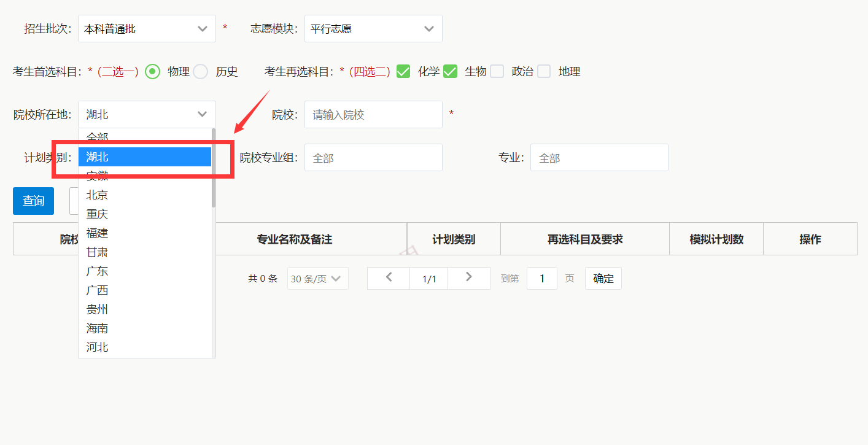Open the 专业 dropdown
The height and width of the screenshot is (445, 868).
pos(599,157)
